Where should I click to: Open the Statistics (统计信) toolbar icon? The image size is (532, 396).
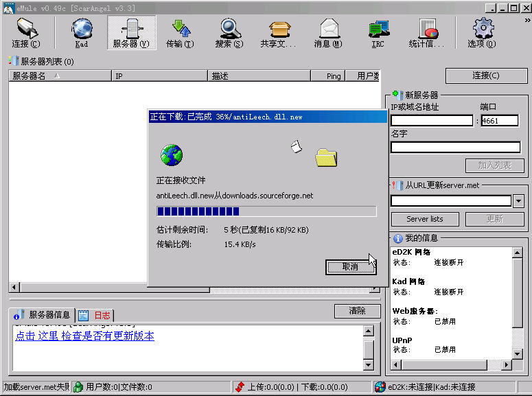point(428,33)
